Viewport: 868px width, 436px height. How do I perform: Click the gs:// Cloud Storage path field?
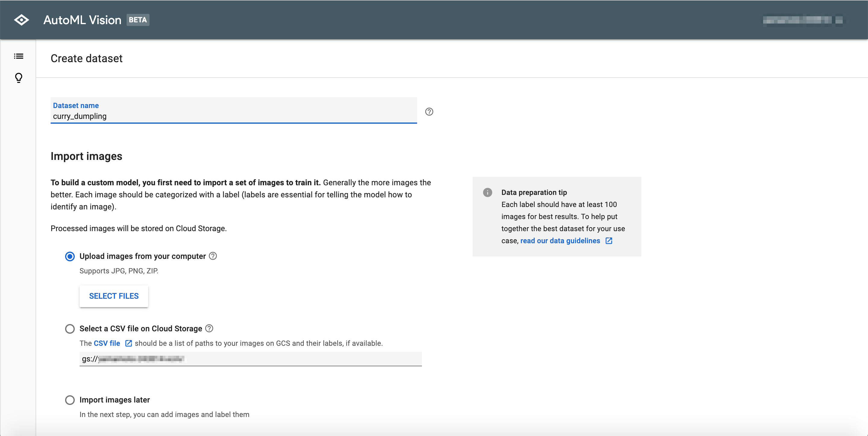click(x=250, y=359)
